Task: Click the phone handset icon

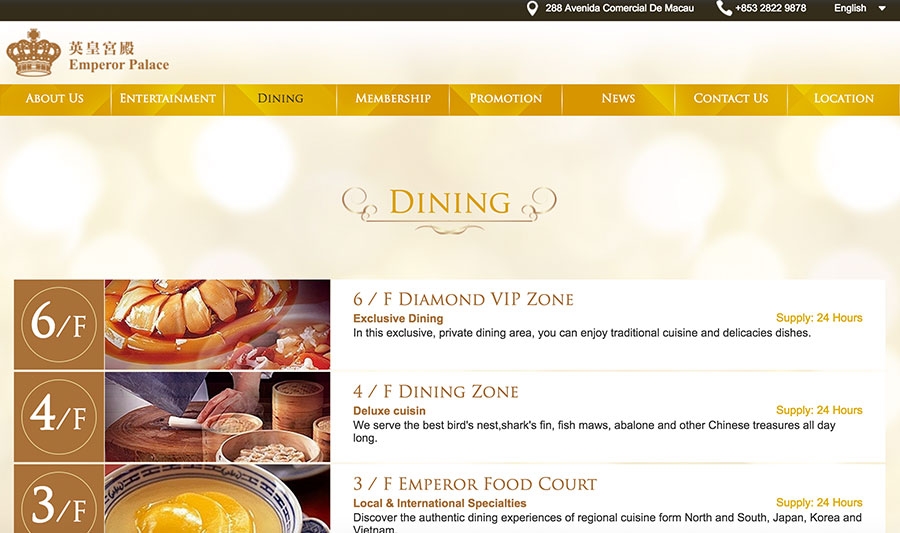Action: [x=724, y=8]
